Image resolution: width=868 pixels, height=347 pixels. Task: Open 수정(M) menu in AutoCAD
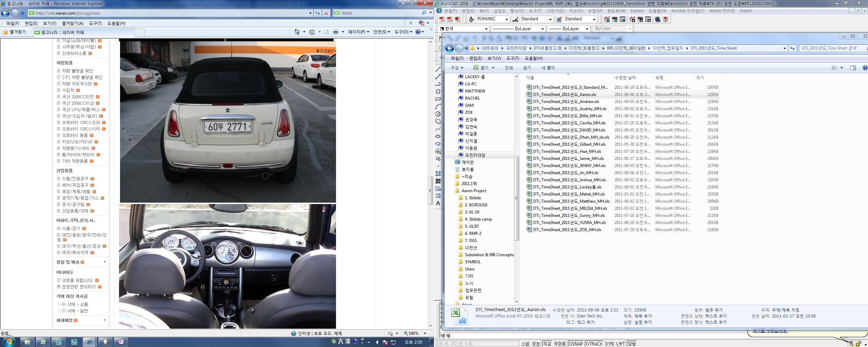[x=595, y=11]
